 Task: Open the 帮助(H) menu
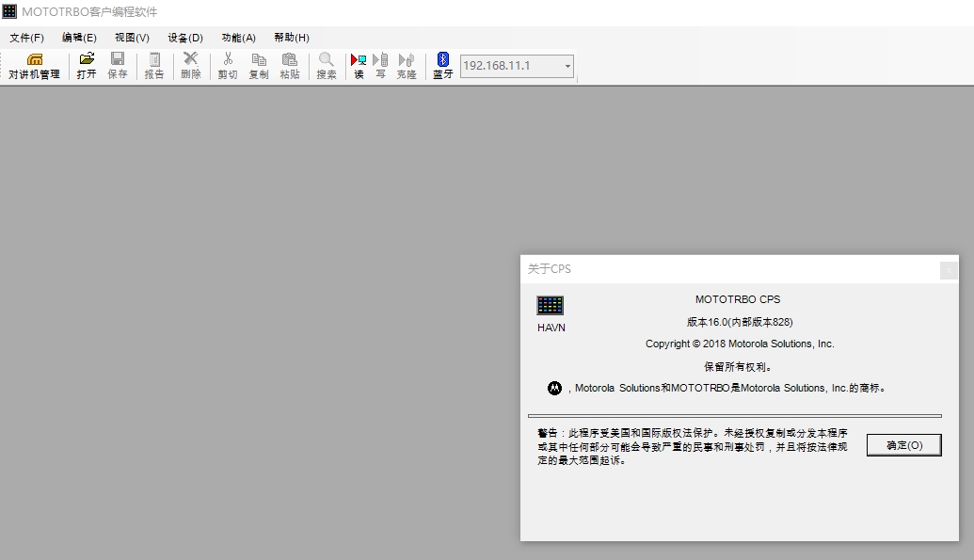point(292,38)
